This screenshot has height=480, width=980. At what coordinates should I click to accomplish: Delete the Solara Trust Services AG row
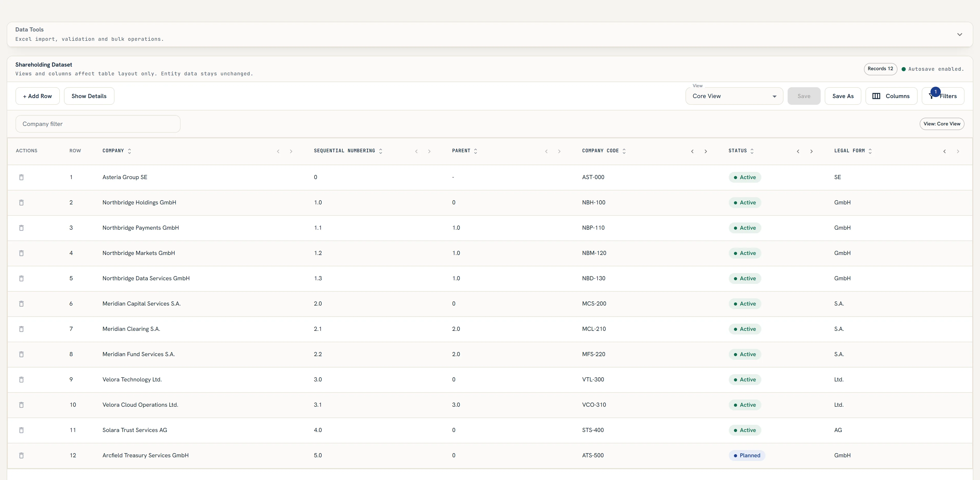tap(21, 430)
